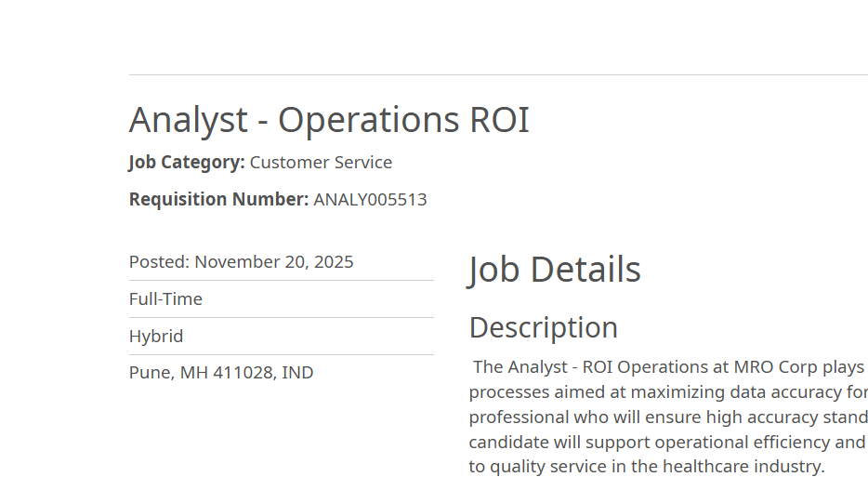Click the Hybrid work mode row
The height and width of the screenshot is (490, 868).
click(x=156, y=337)
